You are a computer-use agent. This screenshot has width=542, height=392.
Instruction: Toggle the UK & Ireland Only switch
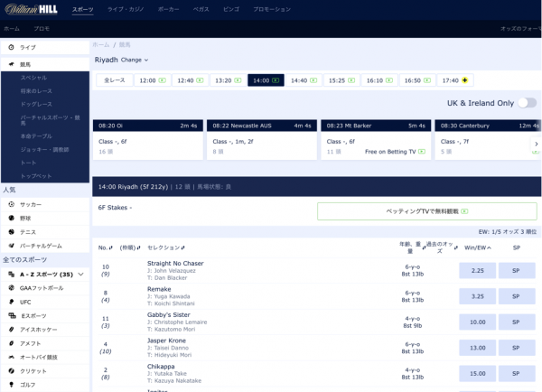[528, 103]
